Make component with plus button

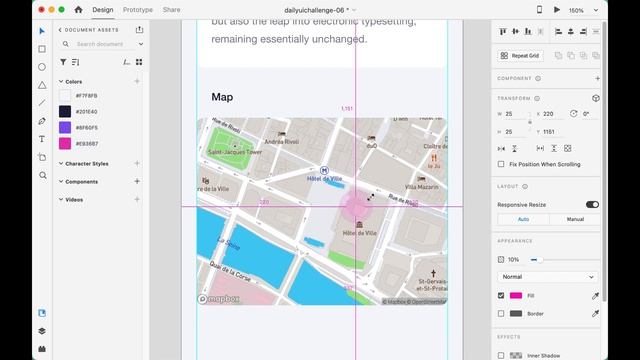coord(597,78)
